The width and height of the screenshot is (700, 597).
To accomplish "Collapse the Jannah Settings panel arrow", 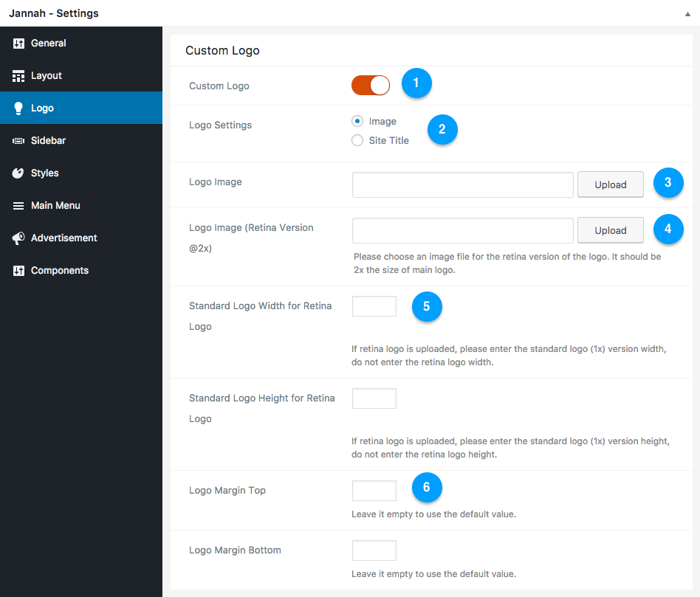I will point(687,14).
